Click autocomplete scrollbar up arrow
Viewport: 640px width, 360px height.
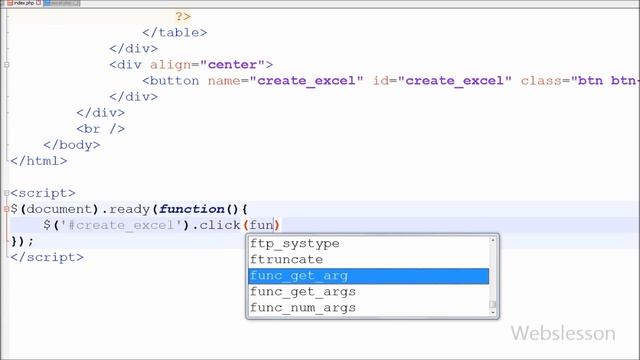pos(493,240)
